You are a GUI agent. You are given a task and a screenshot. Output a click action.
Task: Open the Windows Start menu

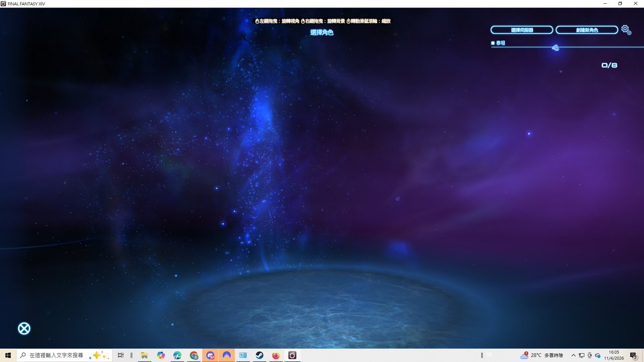(8, 355)
